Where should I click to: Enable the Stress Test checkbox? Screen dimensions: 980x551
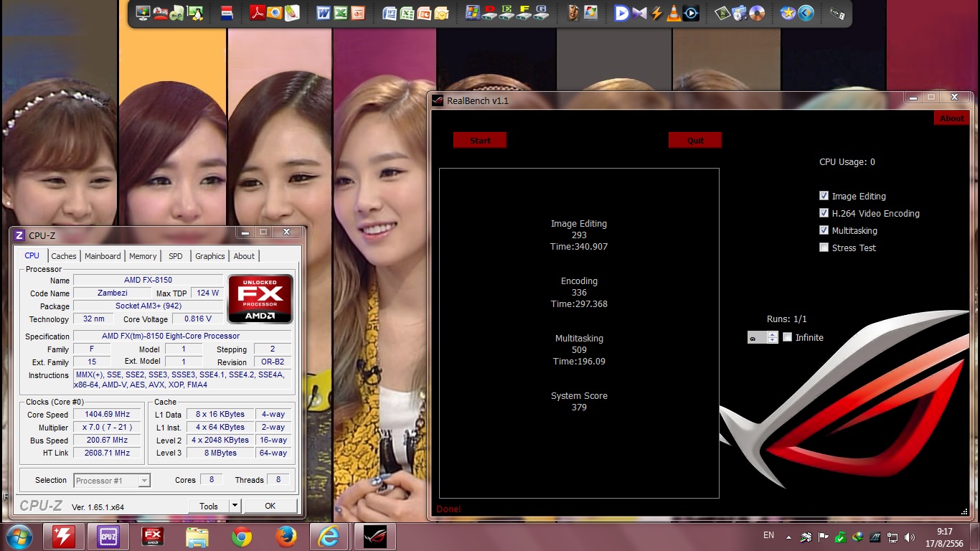(824, 248)
